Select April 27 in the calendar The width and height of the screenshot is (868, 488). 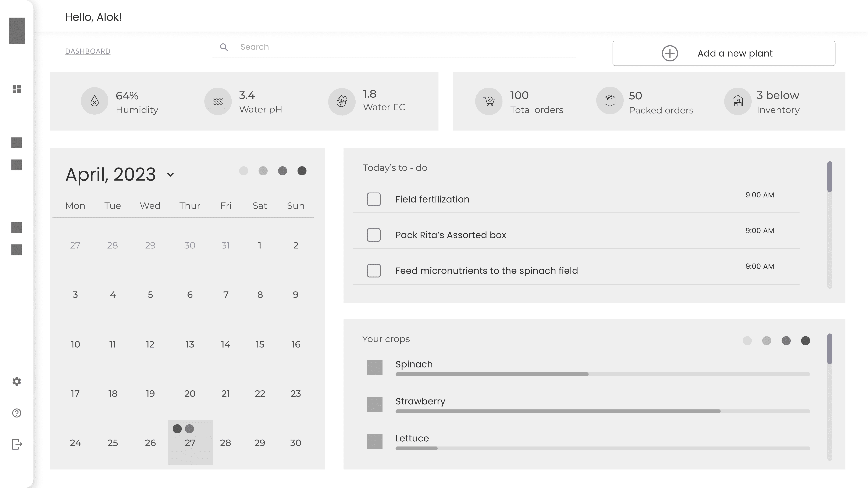coord(190,442)
